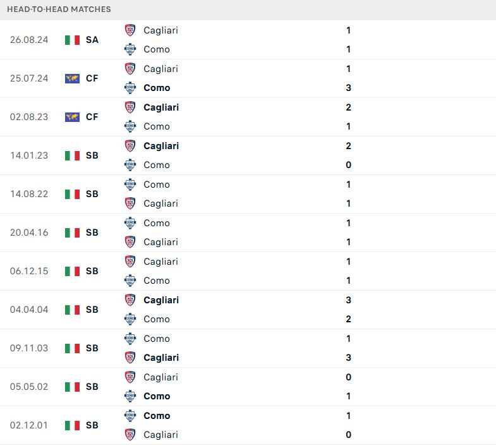Click Como crest in 02.12.01 match
The width and height of the screenshot is (496, 448).
(x=130, y=416)
